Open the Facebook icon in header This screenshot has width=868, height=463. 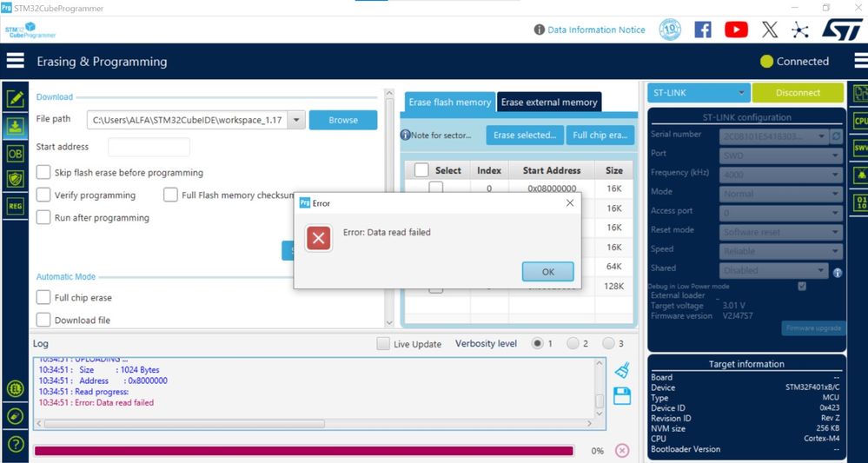pos(703,30)
